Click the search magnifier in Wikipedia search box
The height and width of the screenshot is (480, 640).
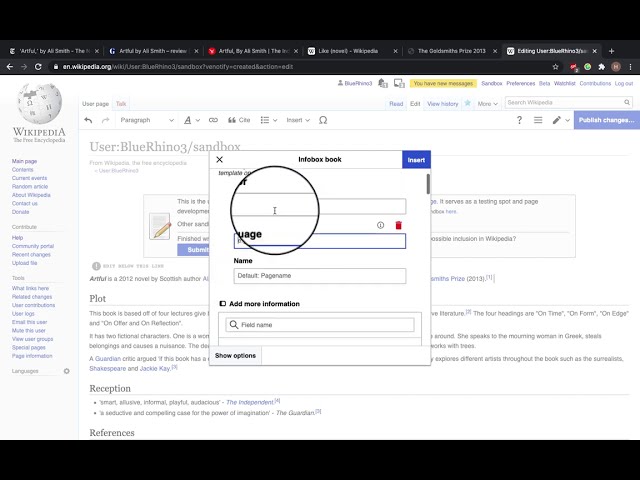point(627,102)
